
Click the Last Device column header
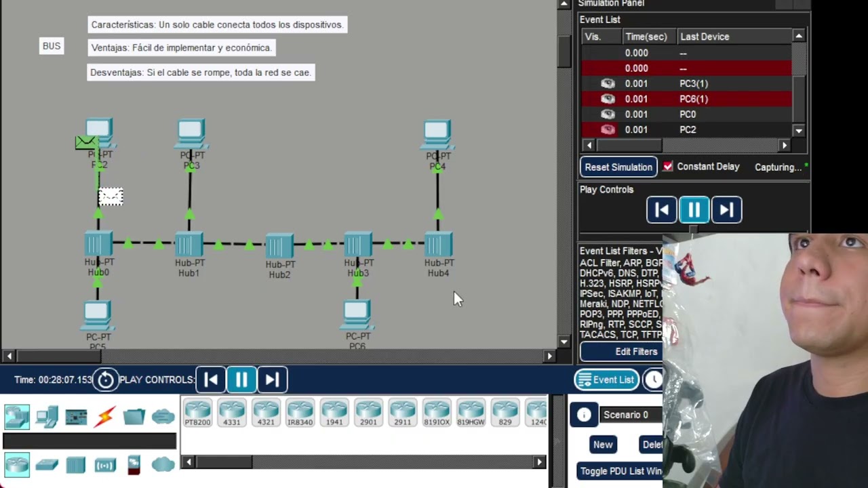pyautogui.click(x=734, y=37)
